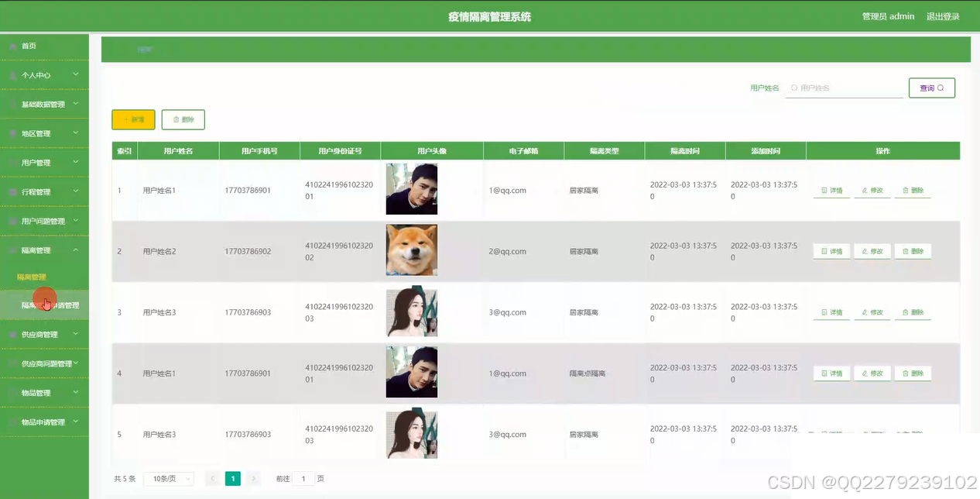The width and height of the screenshot is (980, 499).
Task: Click the home icon beside 首页
Action: (12, 46)
